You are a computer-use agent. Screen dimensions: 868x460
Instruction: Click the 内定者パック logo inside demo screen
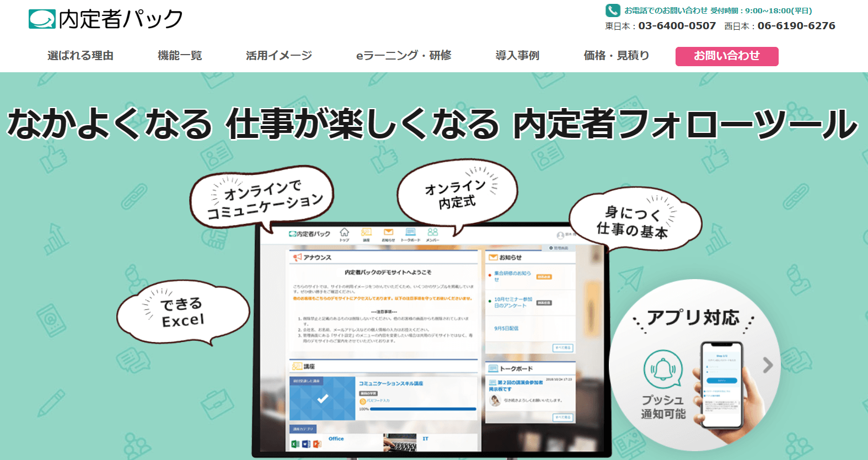click(309, 234)
